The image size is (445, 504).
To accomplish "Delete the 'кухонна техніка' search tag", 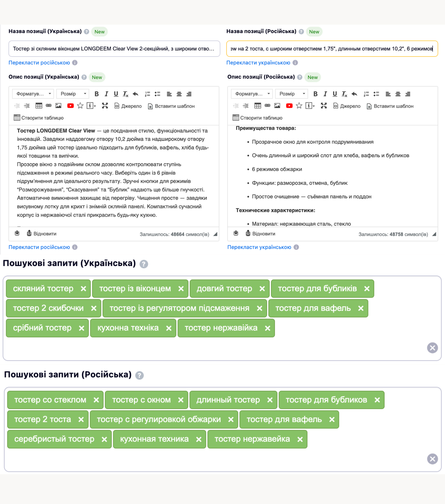I will click(x=169, y=328).
